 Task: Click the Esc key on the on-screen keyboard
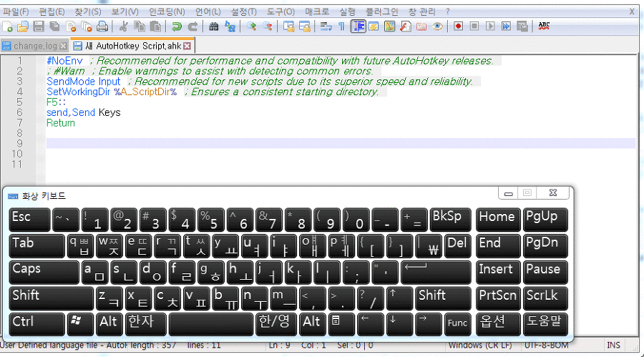pos(29,220)
